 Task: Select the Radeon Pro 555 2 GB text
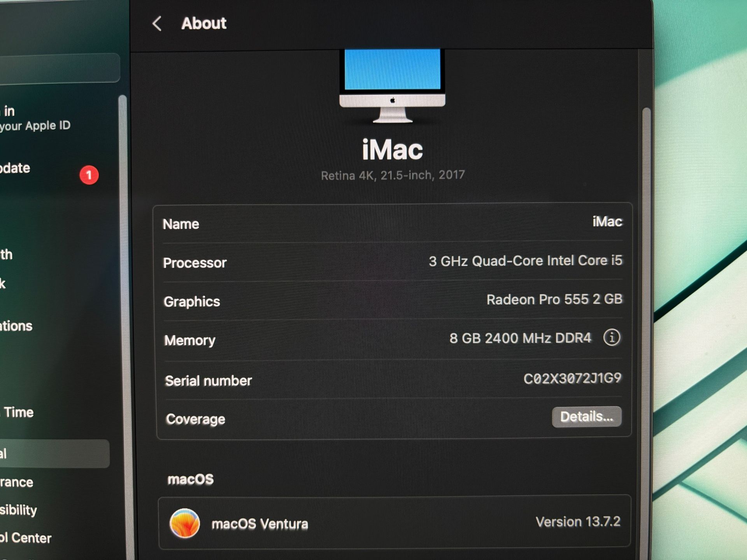click(554, 299)
